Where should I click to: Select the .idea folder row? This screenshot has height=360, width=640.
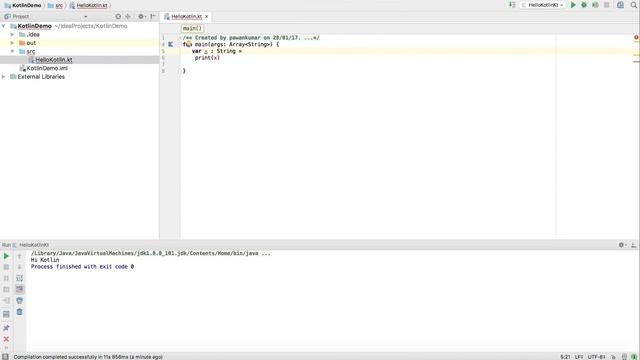click(x=79, y=35)
